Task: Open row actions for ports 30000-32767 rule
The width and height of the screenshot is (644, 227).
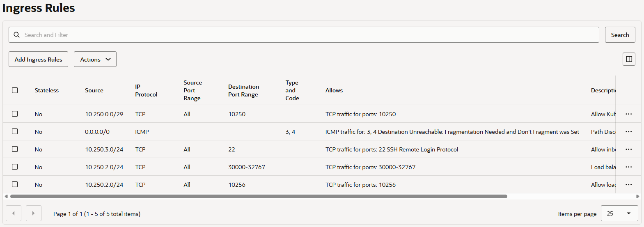Action: (x=628, y=167)
